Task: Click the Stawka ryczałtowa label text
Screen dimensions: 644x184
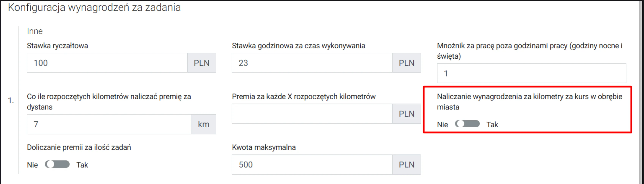Action: coord(57,46)
